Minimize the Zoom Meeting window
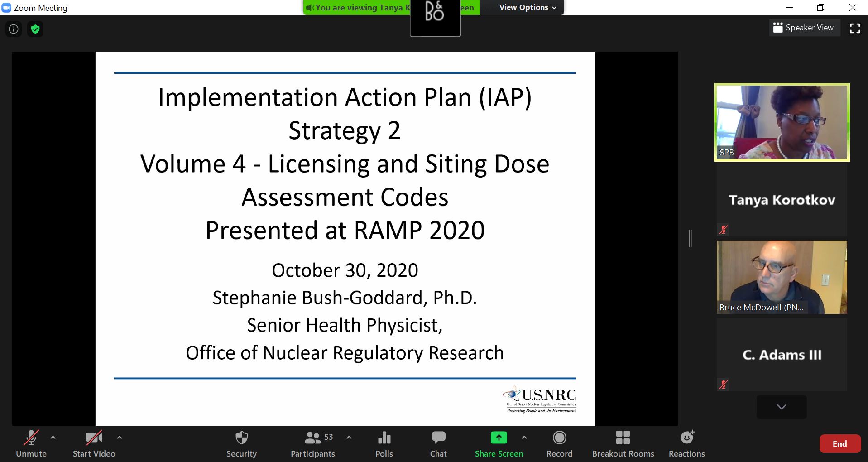Screen dimensions: 868x462 pyautogui.click(x=789, y=7)
